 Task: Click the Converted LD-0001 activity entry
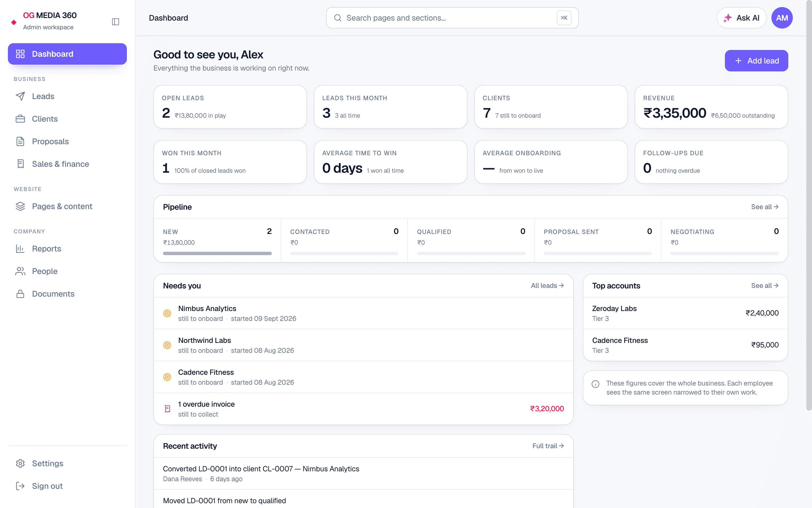point(363,473)
